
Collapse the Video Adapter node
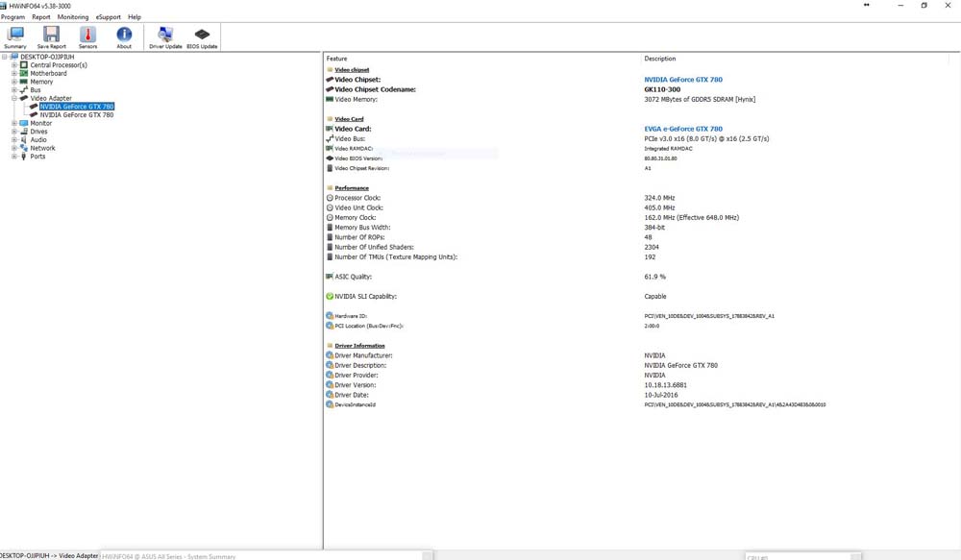[14, 98]
